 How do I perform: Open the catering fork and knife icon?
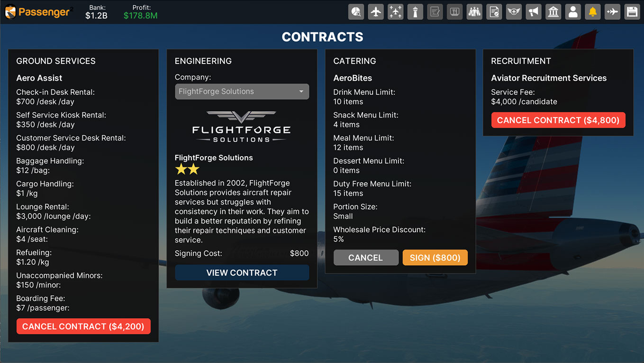[454, 12]
